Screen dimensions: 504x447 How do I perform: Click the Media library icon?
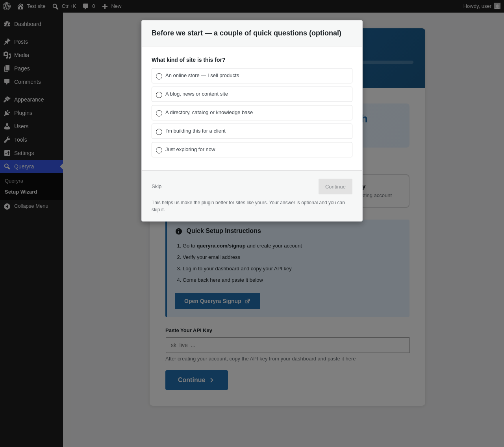pos(7,55)
